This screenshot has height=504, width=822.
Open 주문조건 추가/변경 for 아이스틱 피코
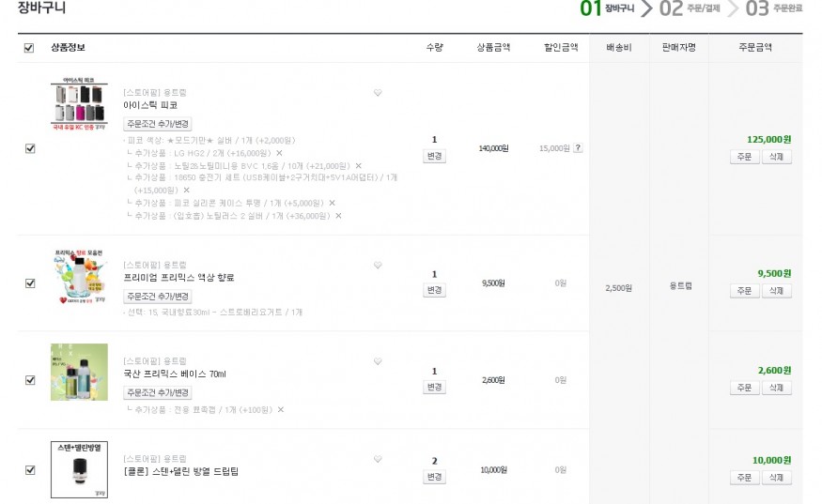pos(158,124)
